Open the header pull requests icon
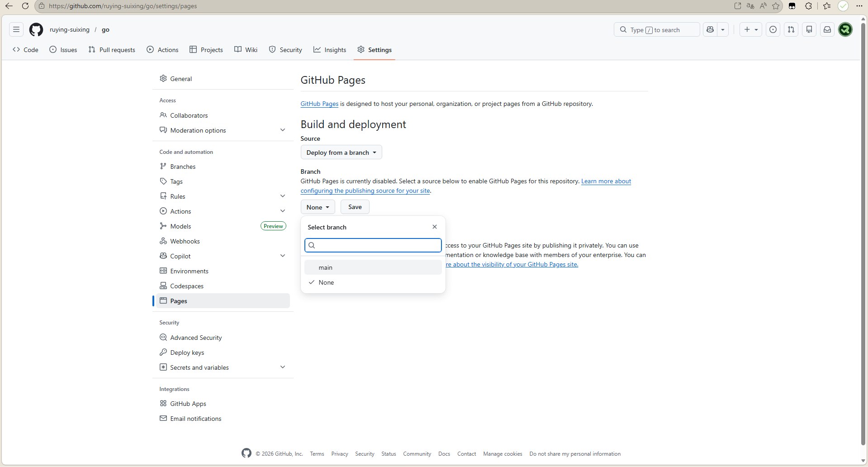 click(791, 29)
